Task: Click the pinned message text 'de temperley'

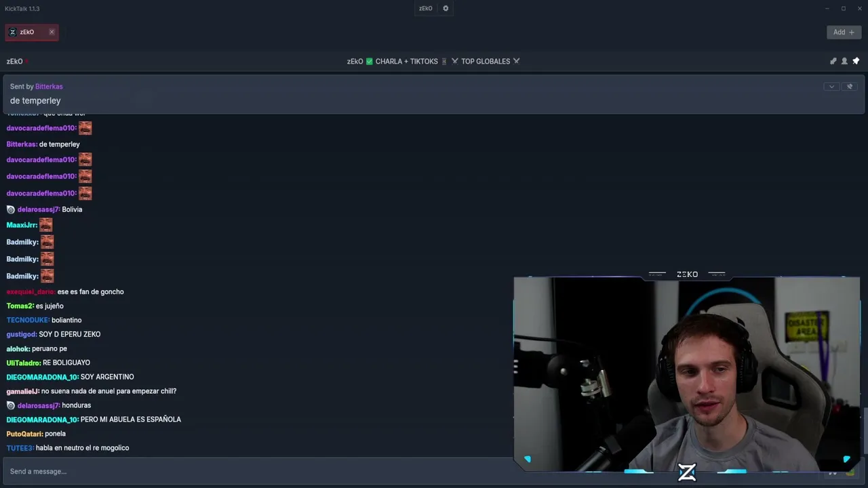Action: click(35, 100)
